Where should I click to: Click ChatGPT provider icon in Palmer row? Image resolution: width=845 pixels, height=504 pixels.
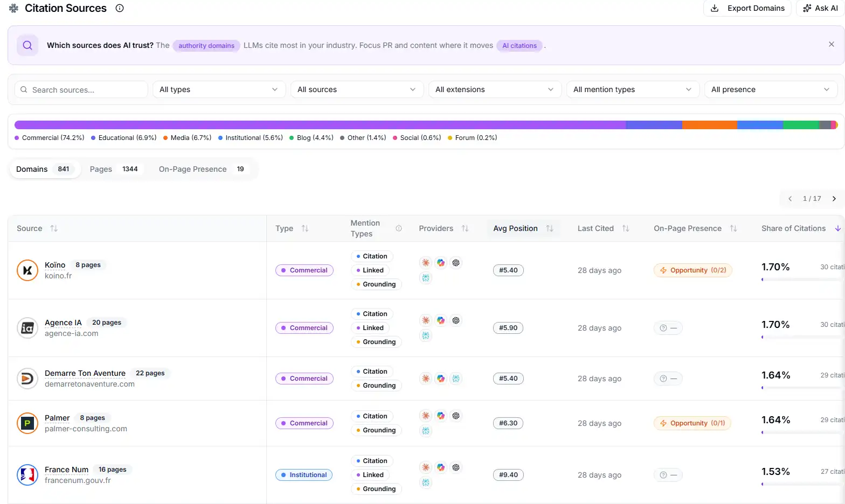coord(456,416)
